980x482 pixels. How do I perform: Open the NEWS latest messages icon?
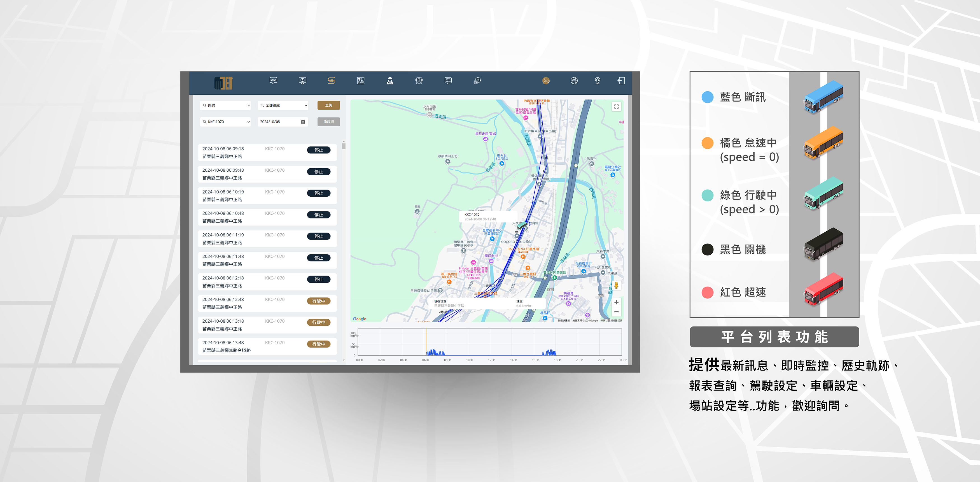coord(273,81)
